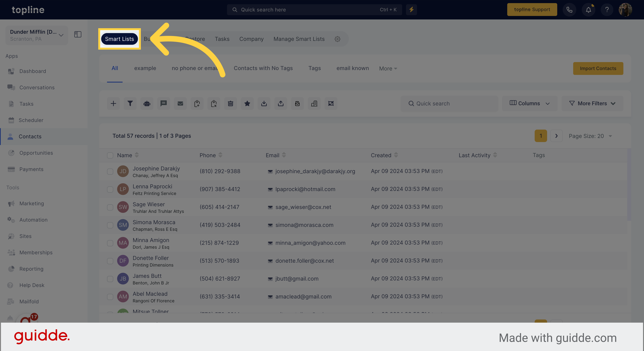The width and height of the screenshot is (644, 351).
Task: Open the Page Size: 20 dropdown
Action: click(x=590, y=136)
